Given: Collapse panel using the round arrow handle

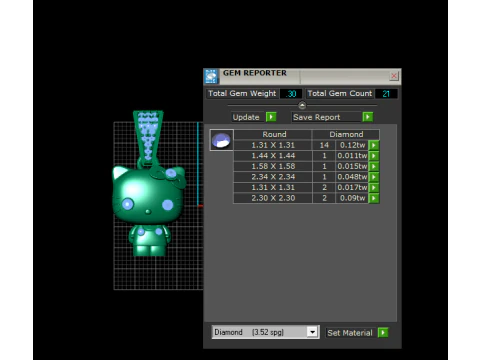Looking at the screenshot, I should point(302,105).
